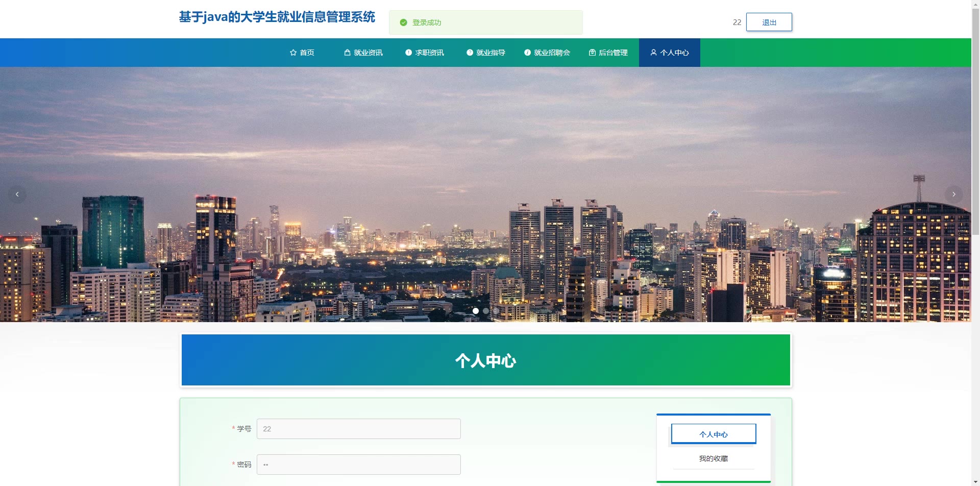Click the star icon beside 首页
The image size is (980, 486).
293,53
